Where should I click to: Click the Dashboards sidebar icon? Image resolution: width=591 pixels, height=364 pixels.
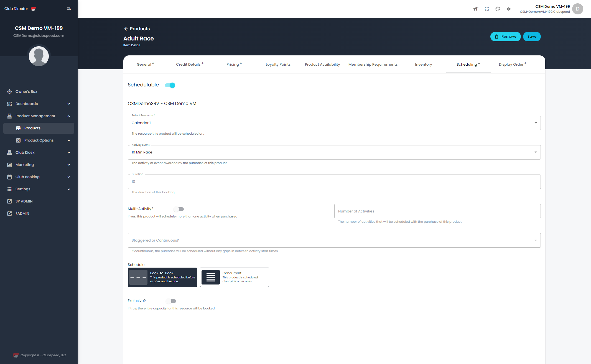pyautogui.click(x=9, y=104)
